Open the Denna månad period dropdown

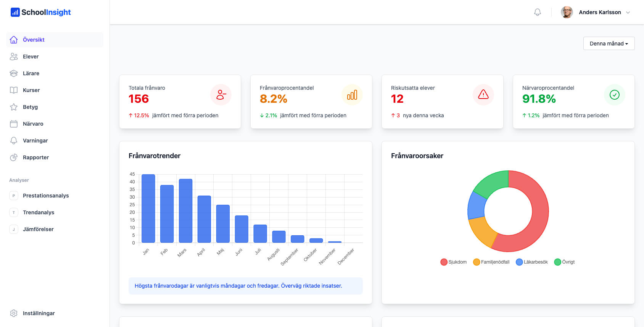pyautogui.click(x=609, y=44)
